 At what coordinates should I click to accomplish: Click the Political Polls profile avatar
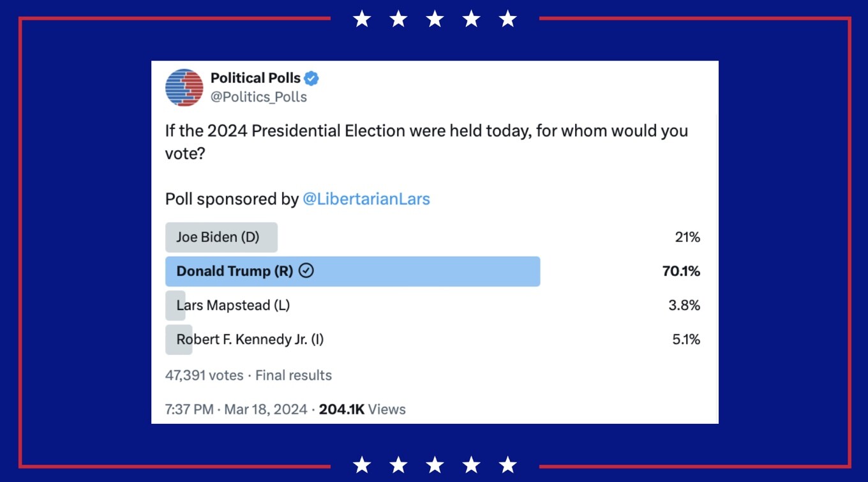tap(184, 87)
